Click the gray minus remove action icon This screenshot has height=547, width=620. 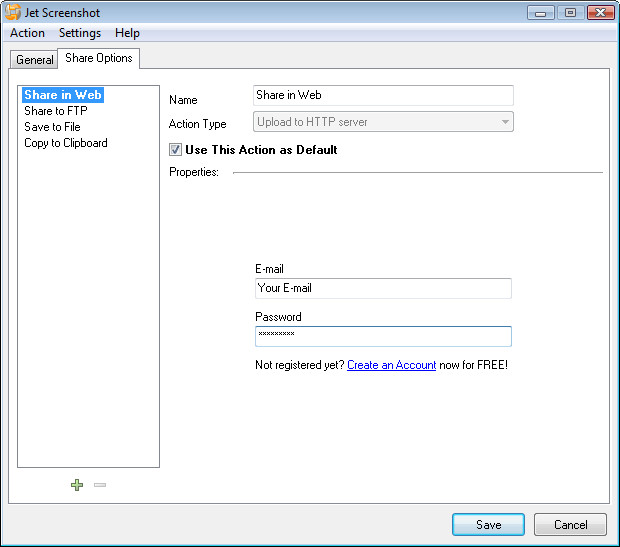click(x=99, y=485)
